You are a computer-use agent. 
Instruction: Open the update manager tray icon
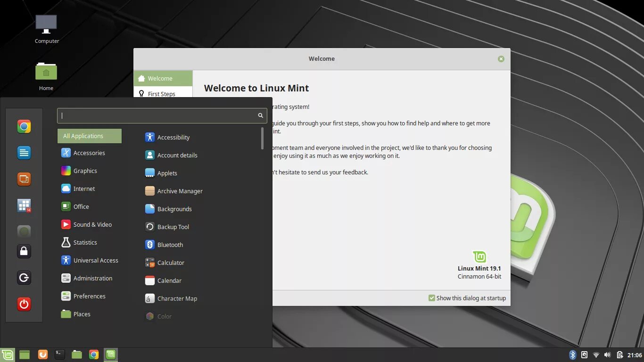point(585,355)
